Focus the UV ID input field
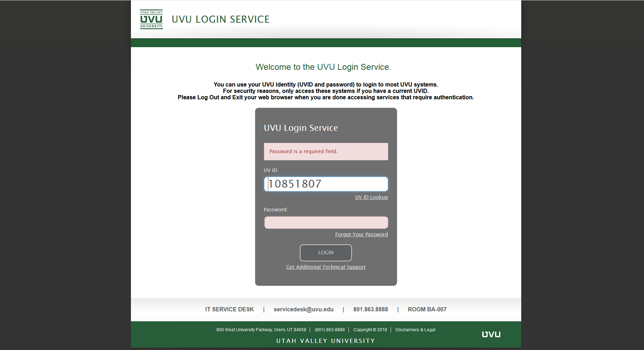Viewport: 644px width, 350px height. pyautogui.click(x=326, y=184)
